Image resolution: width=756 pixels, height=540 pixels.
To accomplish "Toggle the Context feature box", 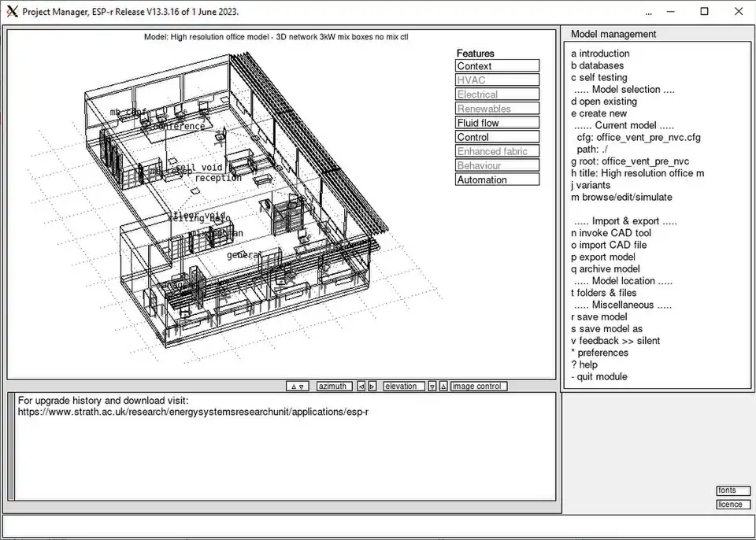I will [x=498, y=66].
